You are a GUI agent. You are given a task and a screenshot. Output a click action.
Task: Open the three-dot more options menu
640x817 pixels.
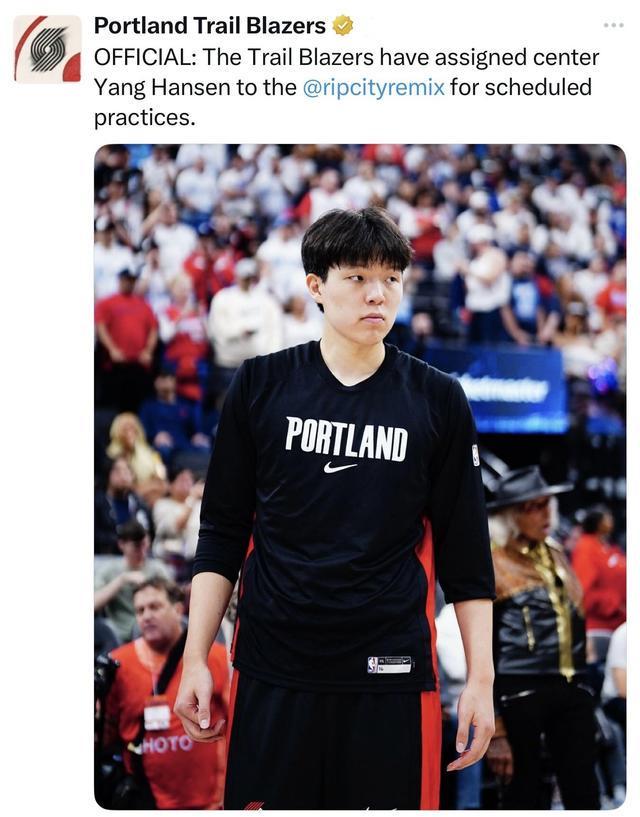(x=613, y=25)
